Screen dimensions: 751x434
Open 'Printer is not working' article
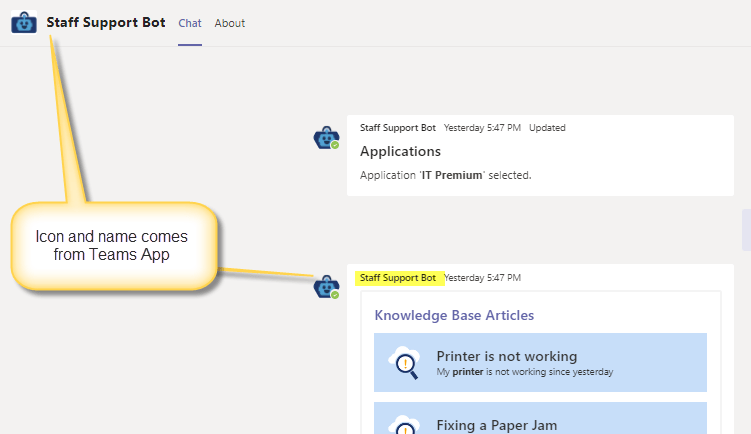[507, 356]
